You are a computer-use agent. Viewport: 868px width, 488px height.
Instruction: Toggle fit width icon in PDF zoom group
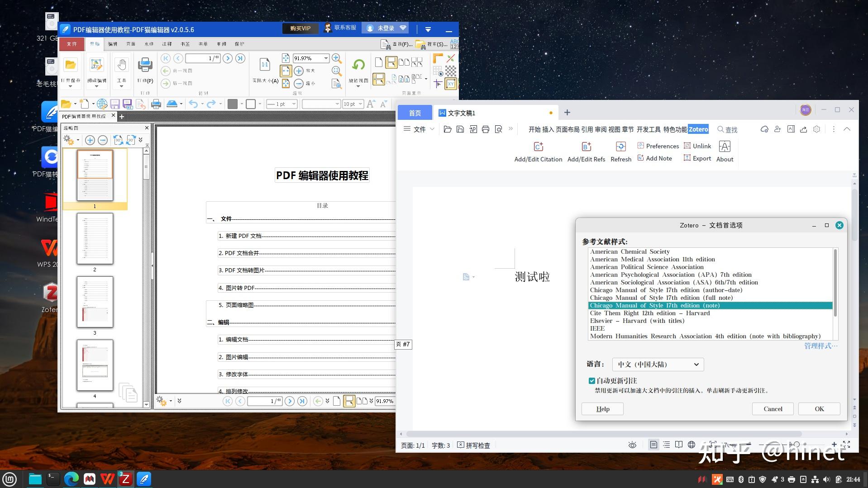286,71
